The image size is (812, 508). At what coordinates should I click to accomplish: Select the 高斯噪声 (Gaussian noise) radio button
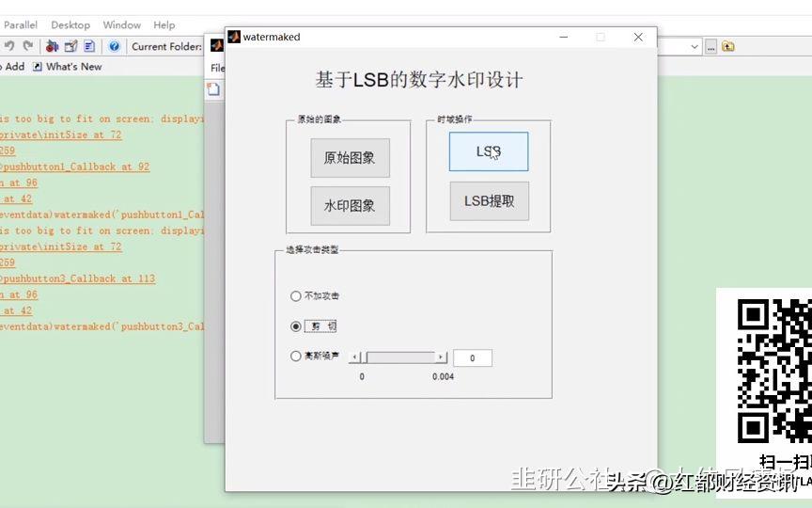click(x=295, y=357)
